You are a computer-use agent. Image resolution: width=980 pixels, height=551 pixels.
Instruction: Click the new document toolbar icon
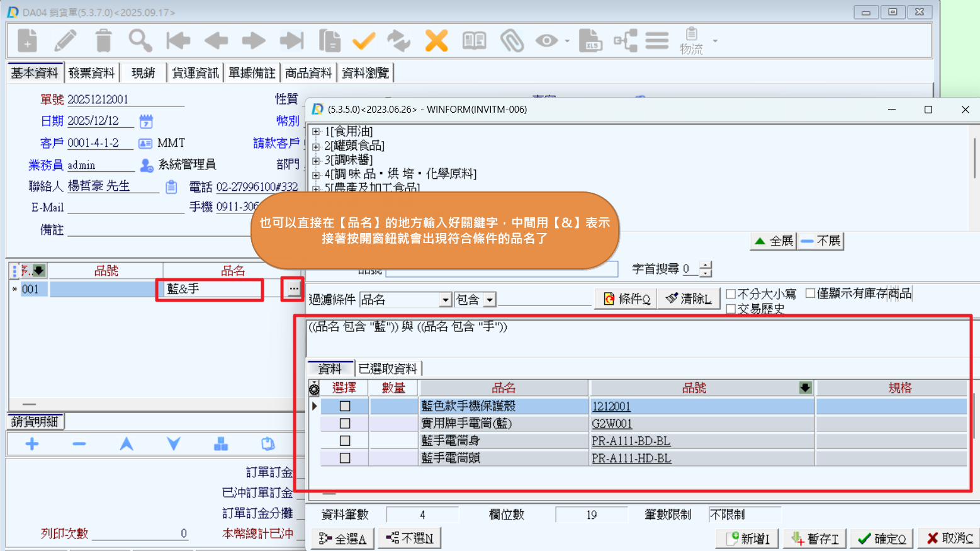pyautogui.click(x=27, y=41)
